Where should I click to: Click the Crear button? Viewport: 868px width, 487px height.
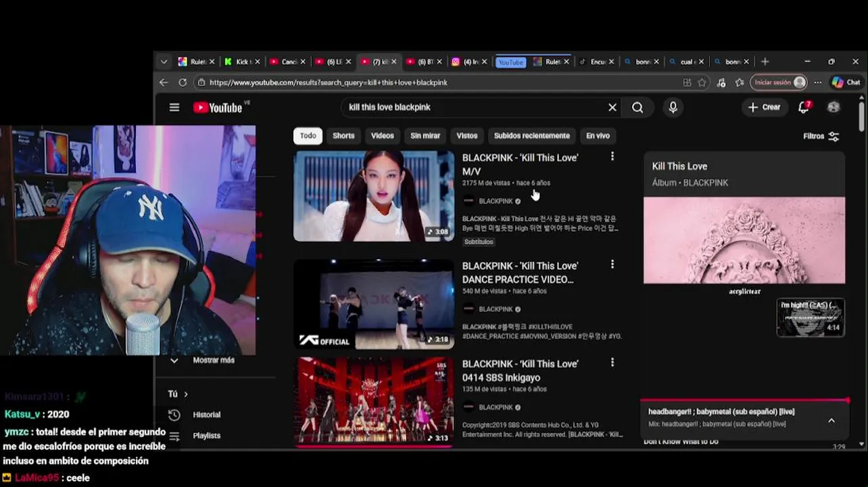click(x=764, y=107)
